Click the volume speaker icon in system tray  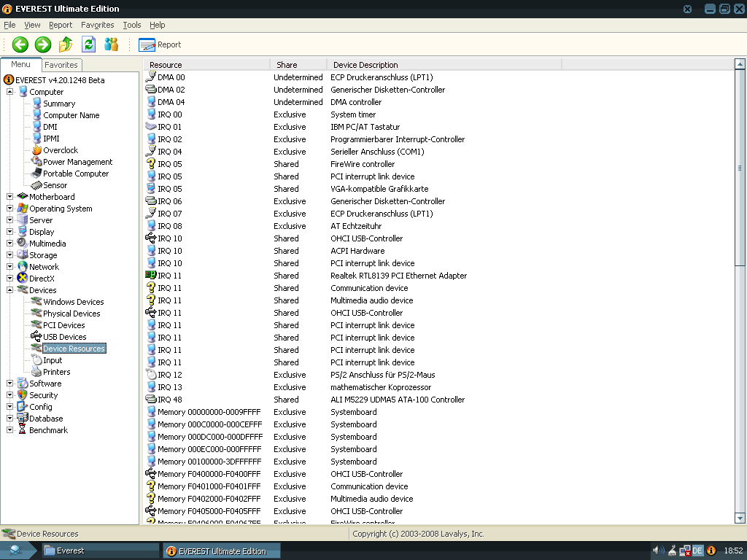[x=657, y=551]
